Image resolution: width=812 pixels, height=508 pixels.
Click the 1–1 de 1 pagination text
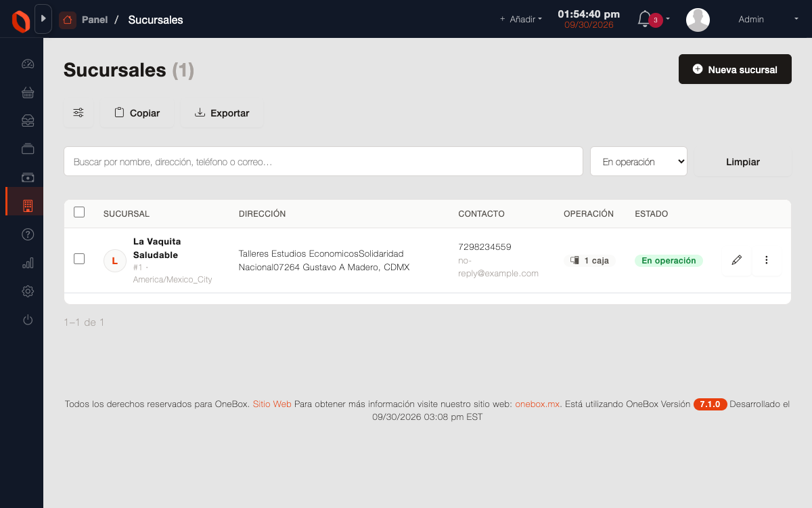point(84,322)
